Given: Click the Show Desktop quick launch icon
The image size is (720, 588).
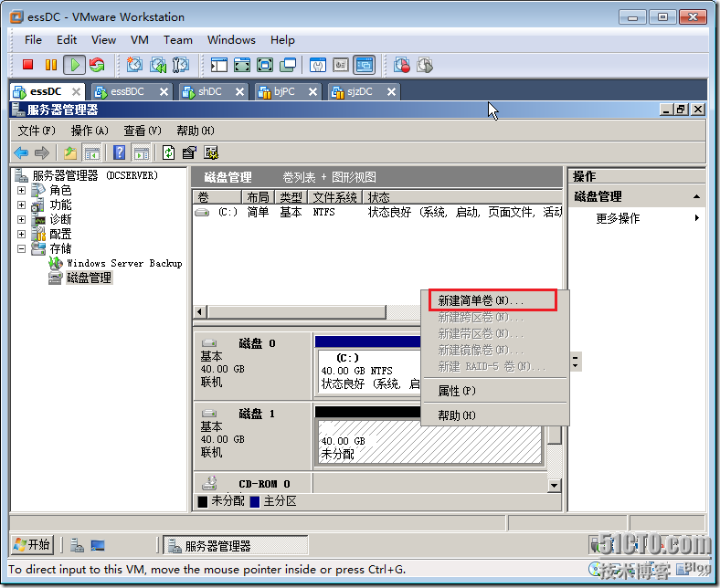Looking at the screenshot, I should [98, 545].
